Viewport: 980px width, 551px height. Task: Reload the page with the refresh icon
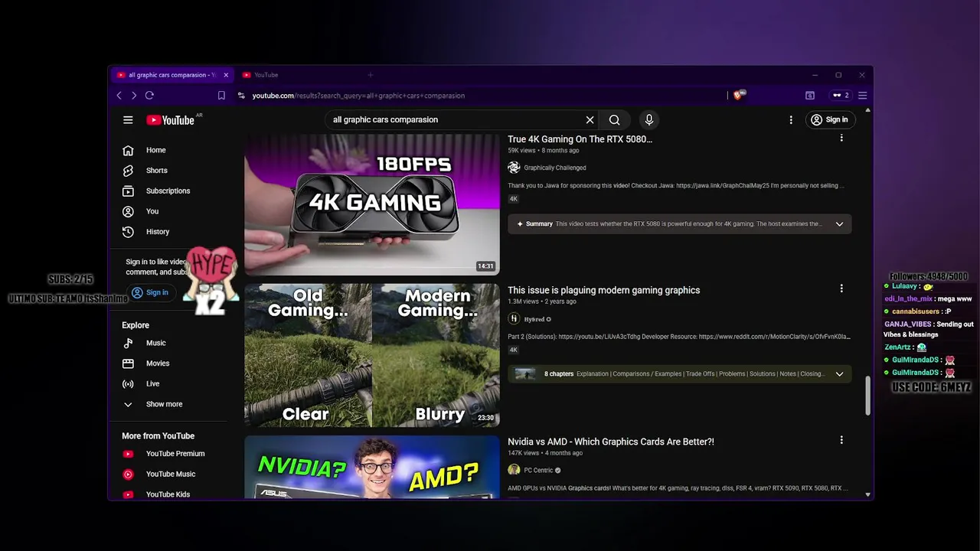click(x=149, y=96)
